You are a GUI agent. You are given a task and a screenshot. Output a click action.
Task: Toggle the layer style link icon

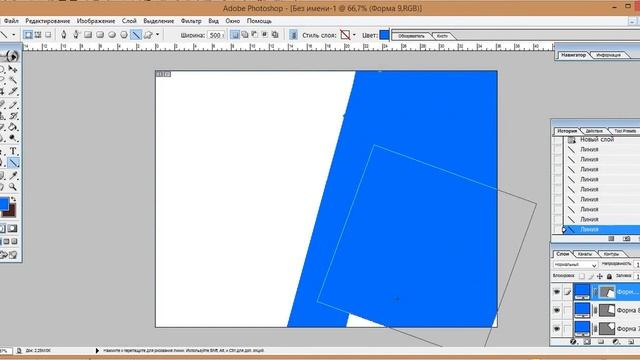[293, 35]
